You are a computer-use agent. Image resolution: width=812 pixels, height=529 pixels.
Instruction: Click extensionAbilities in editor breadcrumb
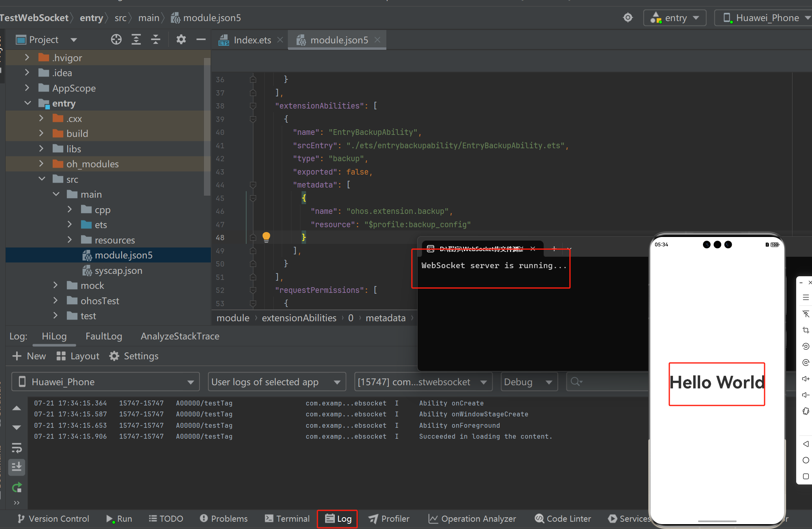click(299, 318)
